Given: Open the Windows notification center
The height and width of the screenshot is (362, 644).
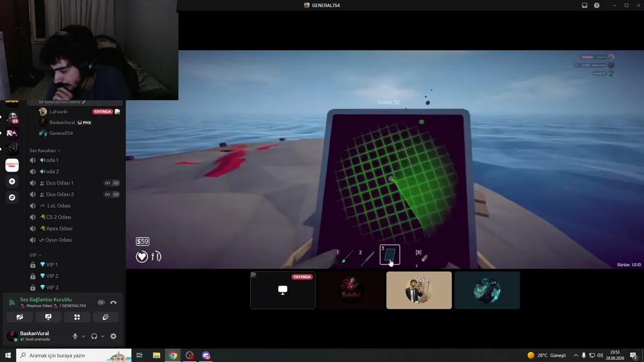Looking at the screenshot, I should pos(634,355).
